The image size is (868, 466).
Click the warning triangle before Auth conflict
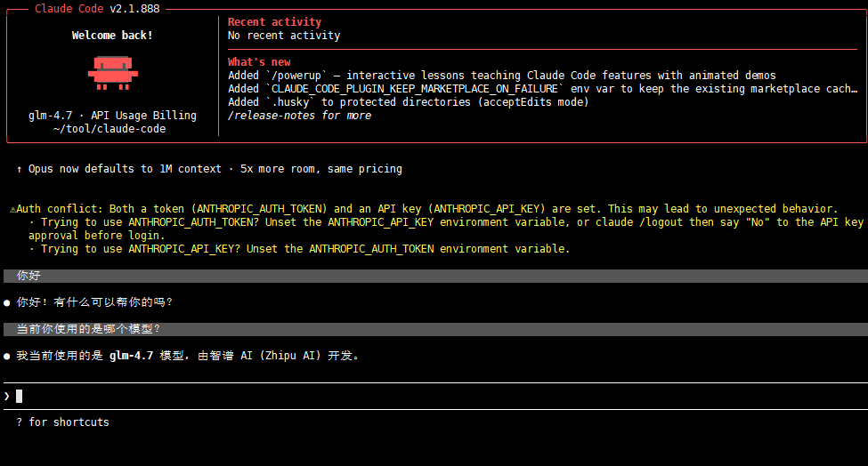click(12, 210)
